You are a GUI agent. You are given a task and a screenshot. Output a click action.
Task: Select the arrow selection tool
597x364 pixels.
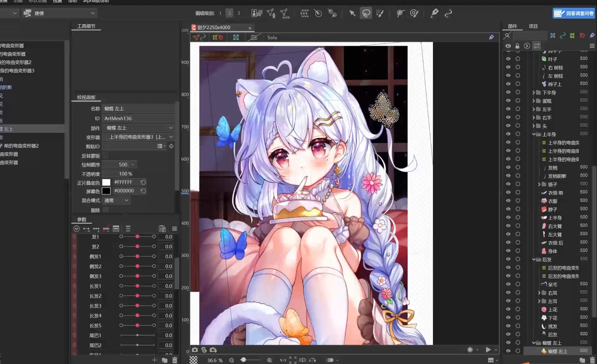click(352, 13)
